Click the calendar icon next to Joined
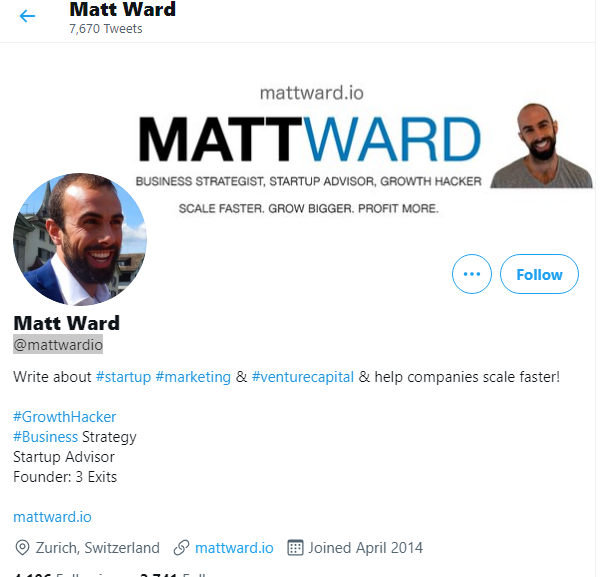603x577 pixels. pos(295,548)
